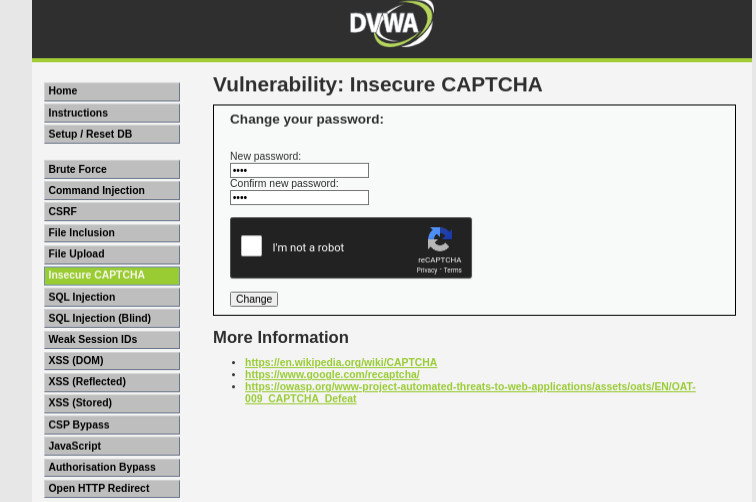The image size is (756, 502).
Task: Click the 'Confirm new password:' label
Action: pos(284,183)
